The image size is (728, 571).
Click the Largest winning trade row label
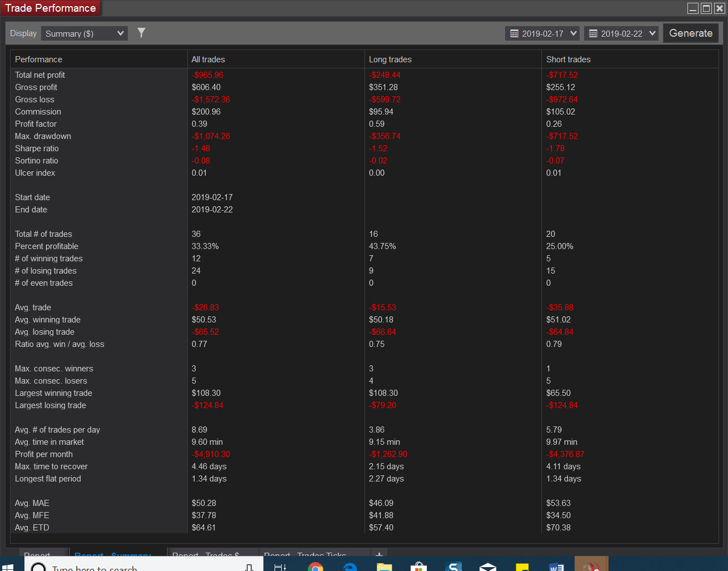53,393
